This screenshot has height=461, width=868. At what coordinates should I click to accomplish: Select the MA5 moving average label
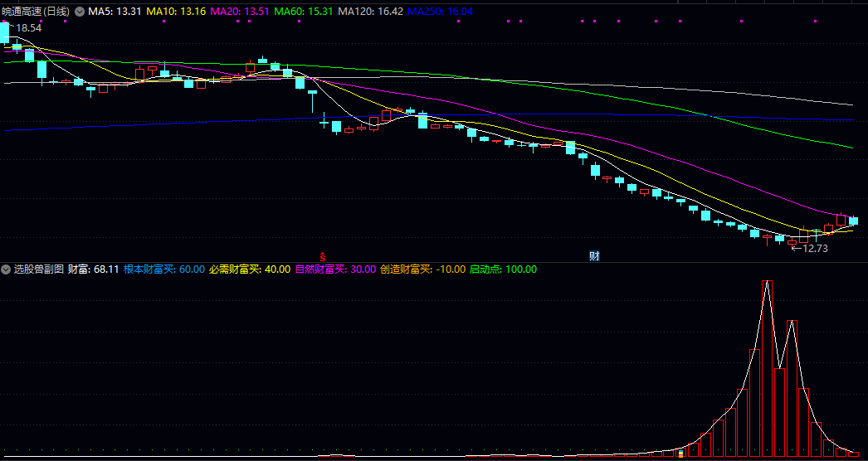(x=115, y=12)
